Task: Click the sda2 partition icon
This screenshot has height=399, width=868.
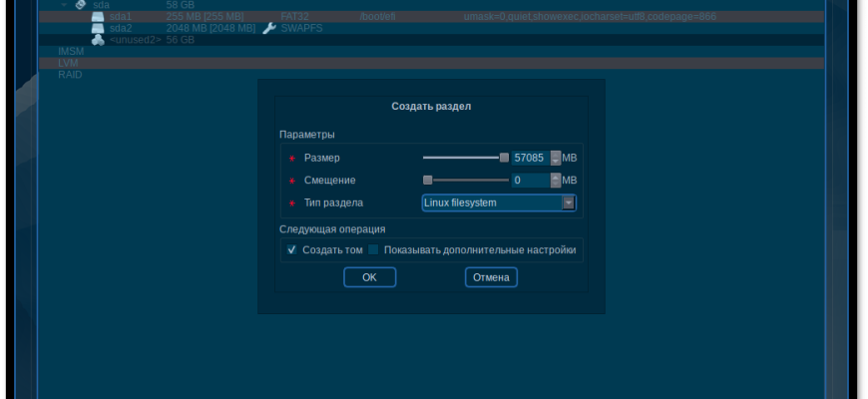Action: pos(98,29)
